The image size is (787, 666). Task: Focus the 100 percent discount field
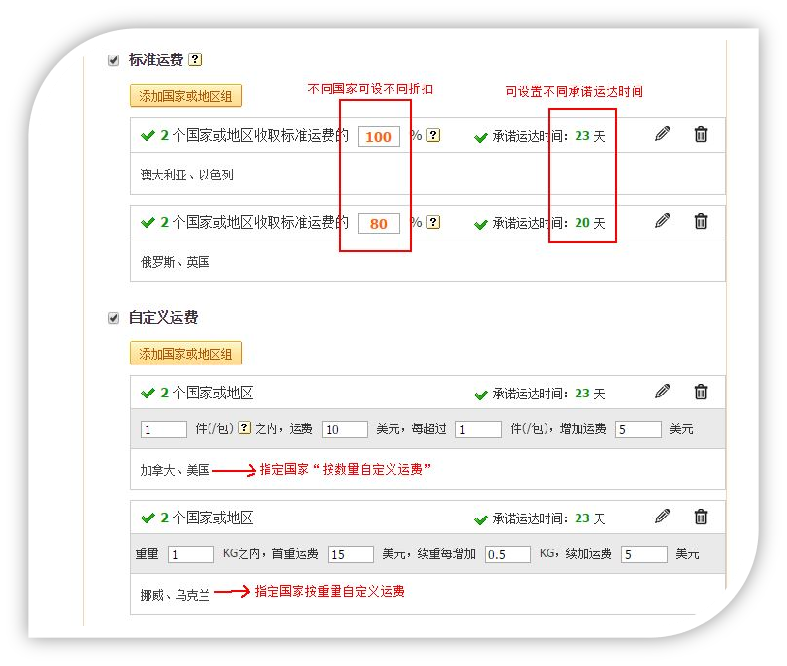coord(379,137)
